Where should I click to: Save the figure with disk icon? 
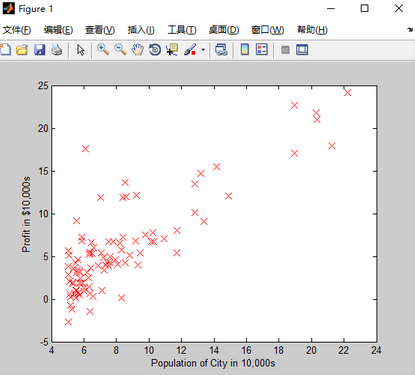pos(40,50)
